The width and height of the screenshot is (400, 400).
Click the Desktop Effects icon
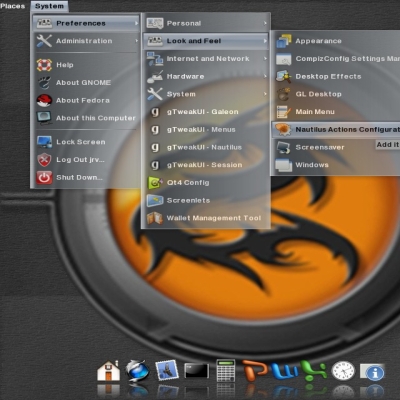(x=284, y=76)
